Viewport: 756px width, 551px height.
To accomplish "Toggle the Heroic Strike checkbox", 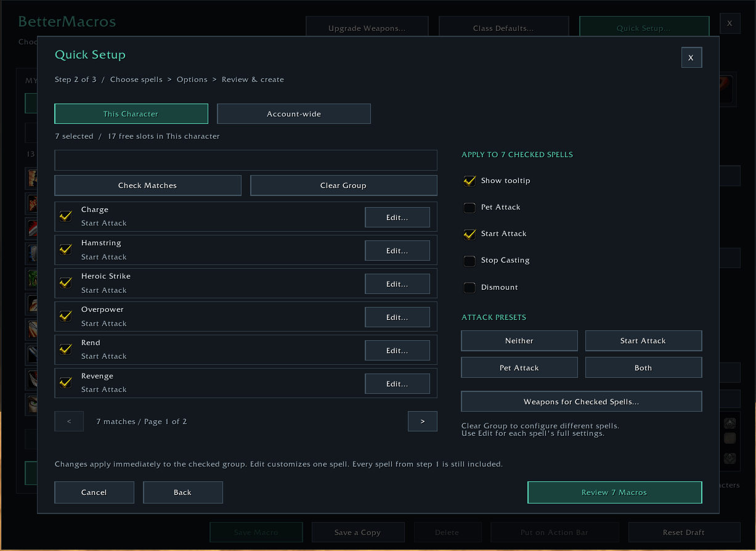I will [66, 283].
